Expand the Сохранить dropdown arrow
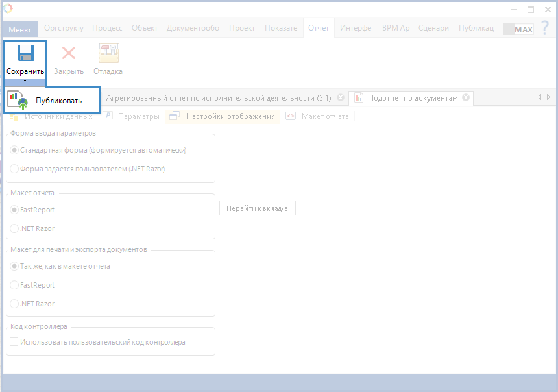This screenshot has height=392, width=558. coord(25,81)
